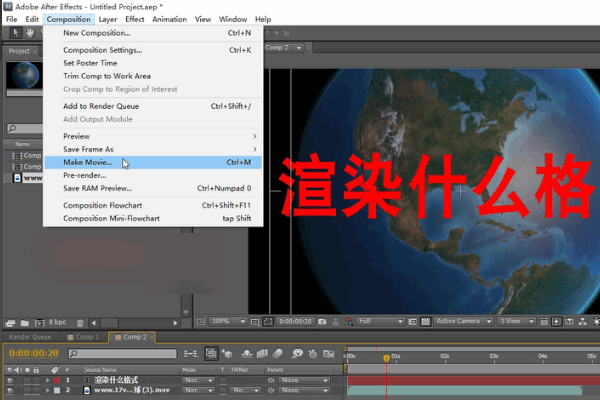600x400 pixels.
Task: Switch to the Comp 1 timeline tab
Action: point(86,337)
